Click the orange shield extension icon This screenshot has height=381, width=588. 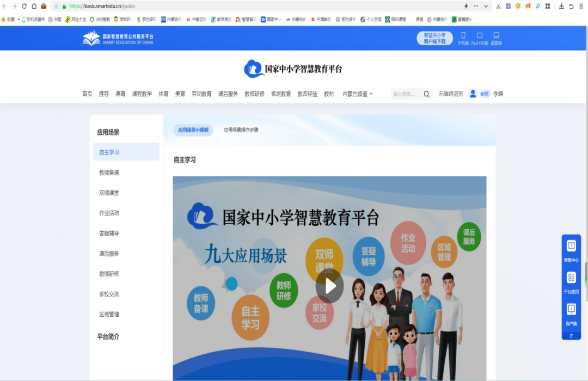click(x=518, y=6)
